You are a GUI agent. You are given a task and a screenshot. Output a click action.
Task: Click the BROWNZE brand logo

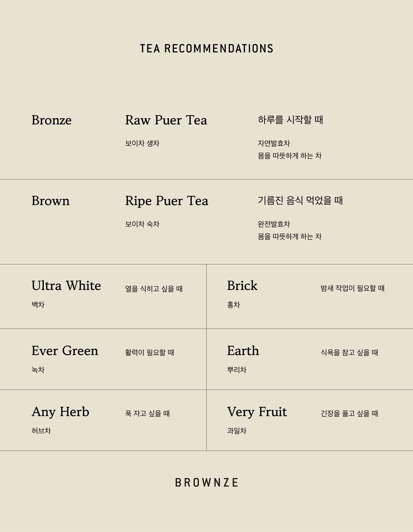pos(206,482)
